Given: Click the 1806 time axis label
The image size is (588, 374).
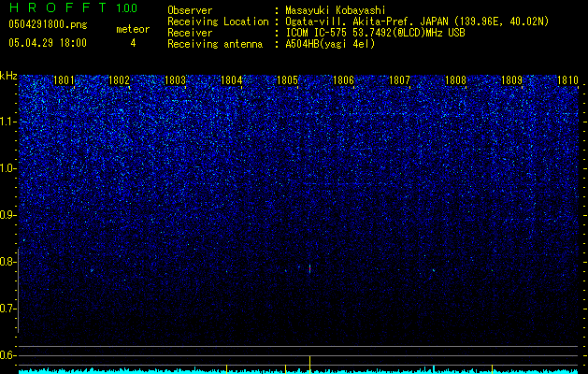Looking at the screenshot, I should (343, 79).
